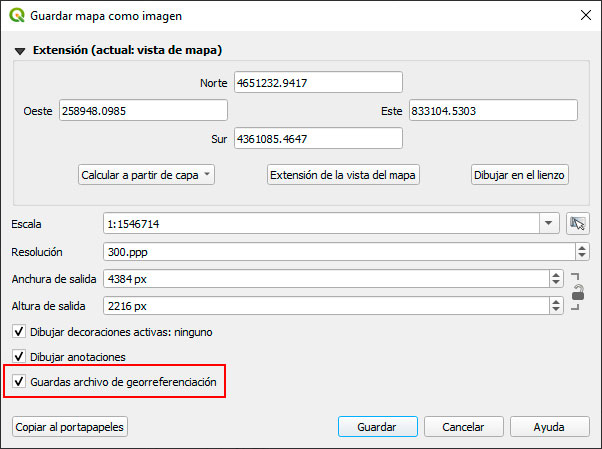Adjust Anchura de salida spinner arrows
Screen dimensions: 602x449
(x=556, y=279)
